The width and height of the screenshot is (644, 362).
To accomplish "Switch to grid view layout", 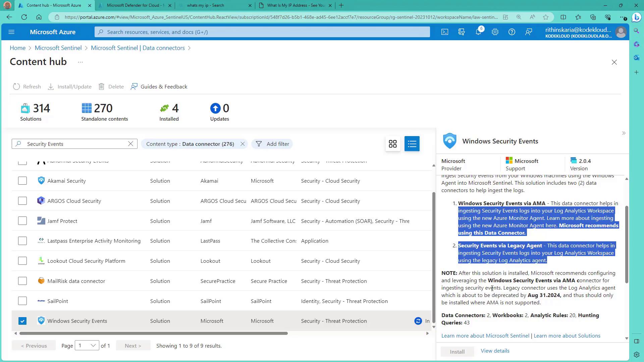I will pyautogui.click(x=392, y=144).
